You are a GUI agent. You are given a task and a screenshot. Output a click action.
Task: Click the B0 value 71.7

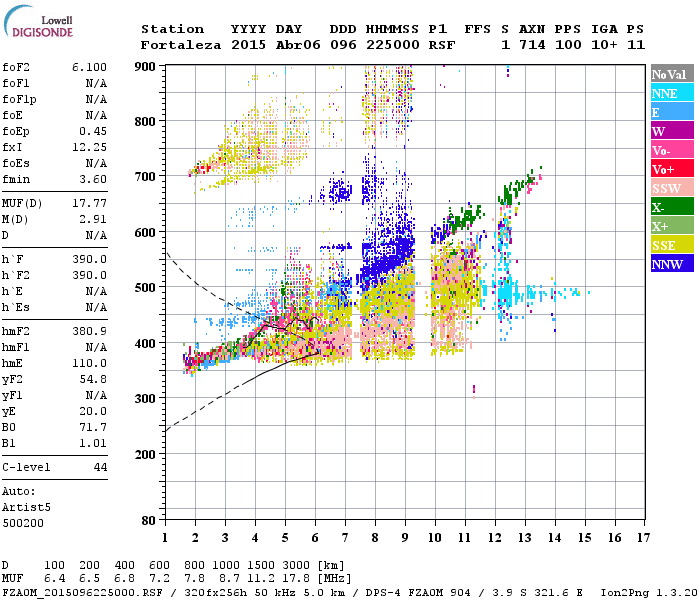(x=93, y=428)
